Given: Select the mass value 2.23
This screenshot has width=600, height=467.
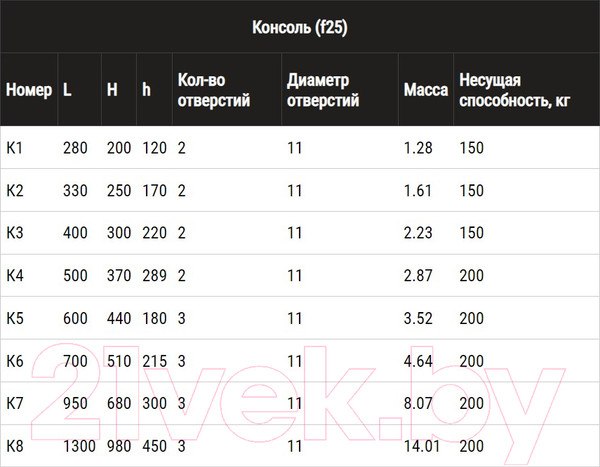Looking at the screenshot, I should tap(417, 233).
